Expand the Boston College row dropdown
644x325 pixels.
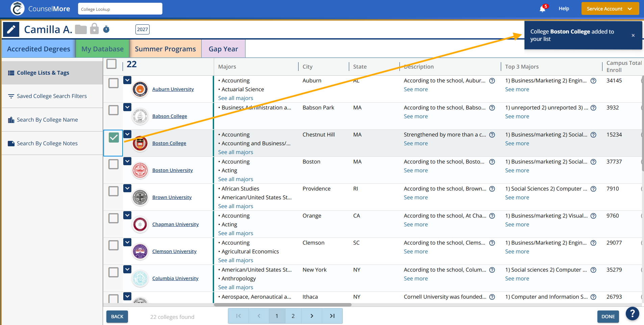pyautogui.click(x=127, y=134)
